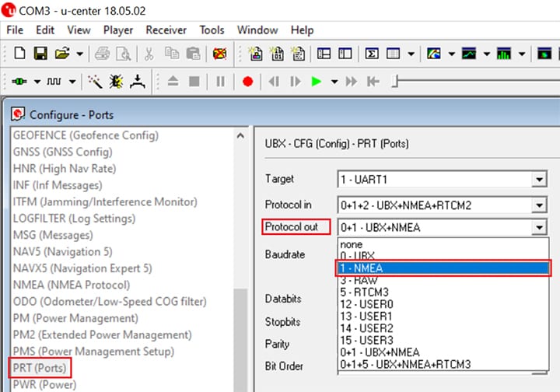The width and height of the screenshot is (560, 392).
Task: Select 'none' in protocol list
Action: pyautogui.click(x=443, y=244)
